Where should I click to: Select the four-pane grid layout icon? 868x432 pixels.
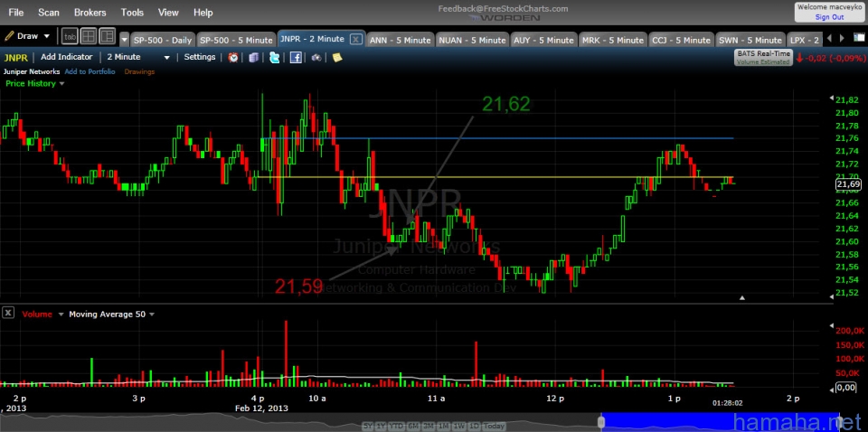(88, 36)
